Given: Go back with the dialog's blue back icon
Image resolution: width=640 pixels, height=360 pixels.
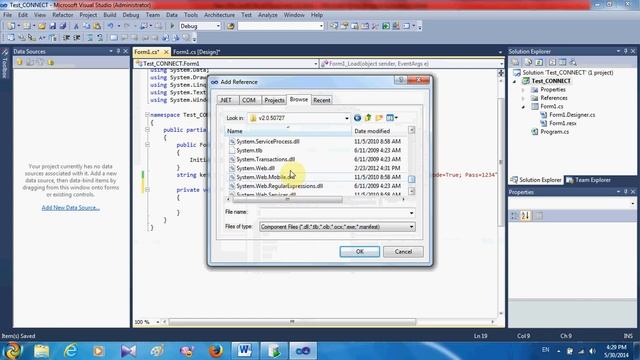Looking at the screenshot, I should [x=357, y=118].
